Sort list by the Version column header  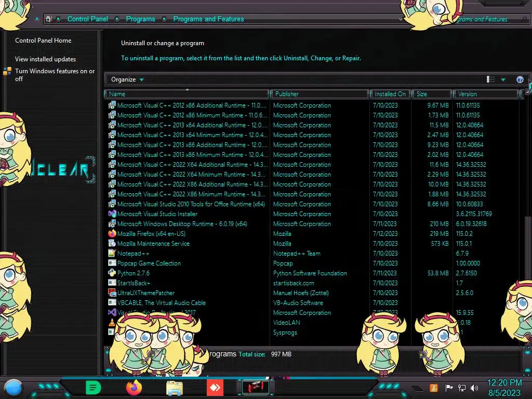pos(486,94)
